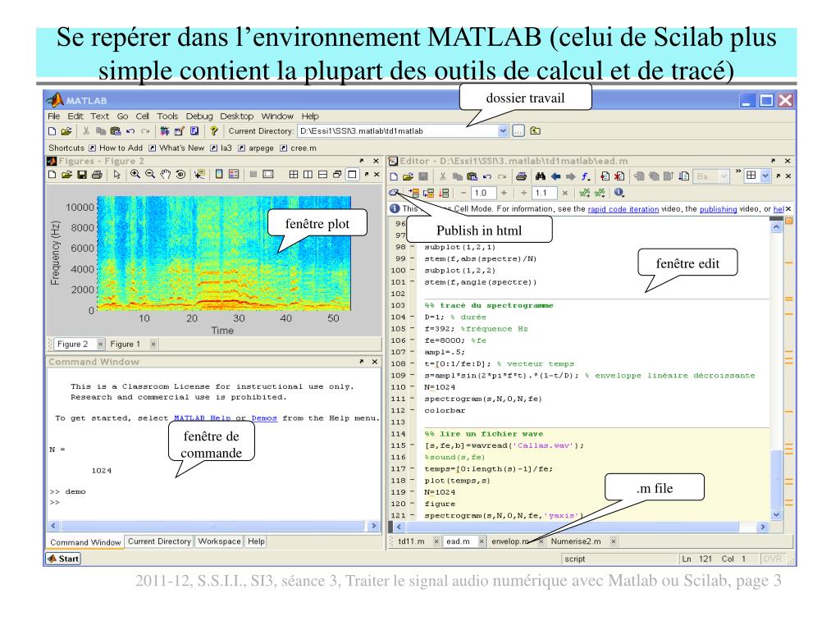Image resolution: width=840 pixels, height=630 pixels.
Task: Click the Find binoculars icon in Editor
Action: click(541, 176)
